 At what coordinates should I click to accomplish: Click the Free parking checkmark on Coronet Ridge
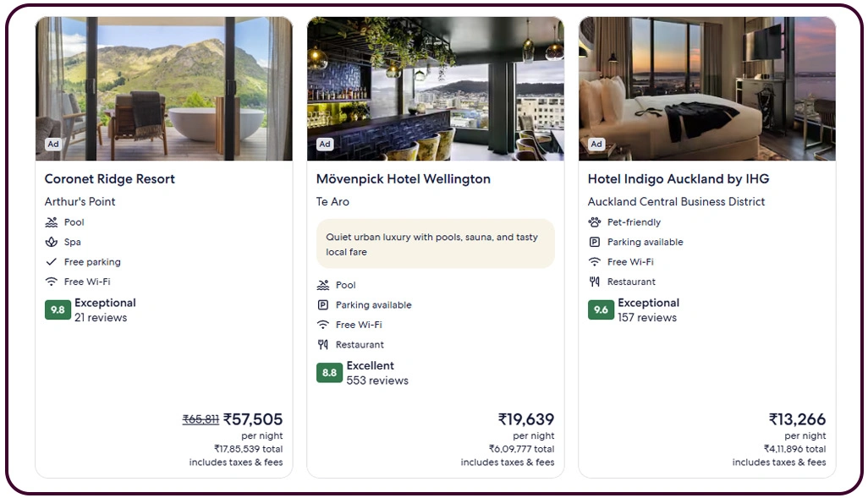[x=52, y=262]
